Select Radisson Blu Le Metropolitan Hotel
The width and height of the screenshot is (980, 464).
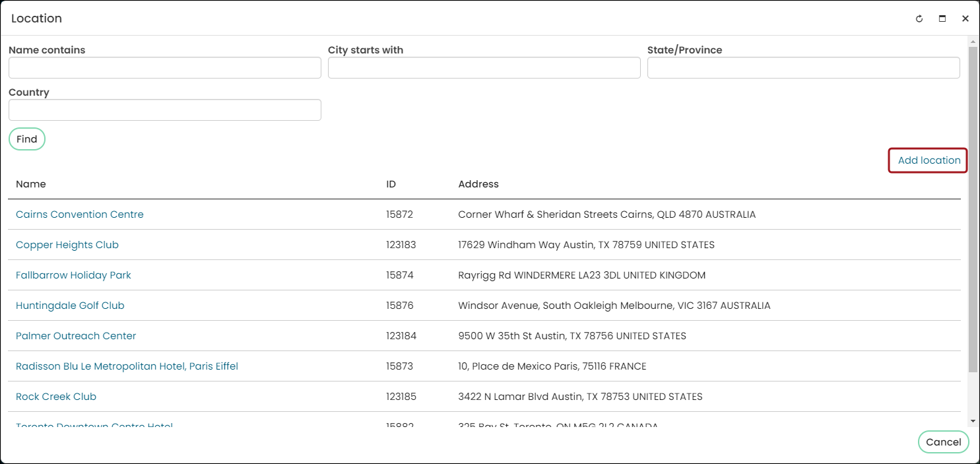[x=127, y=366]
